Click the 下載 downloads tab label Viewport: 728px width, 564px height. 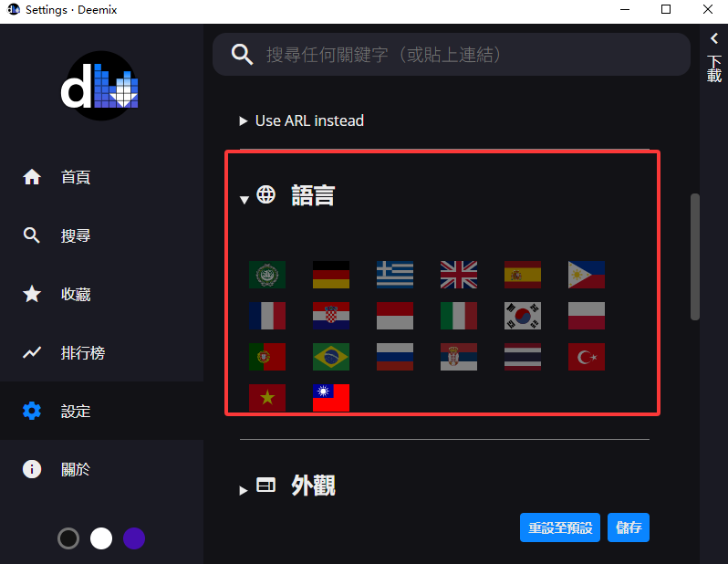(x=714, y=68)
